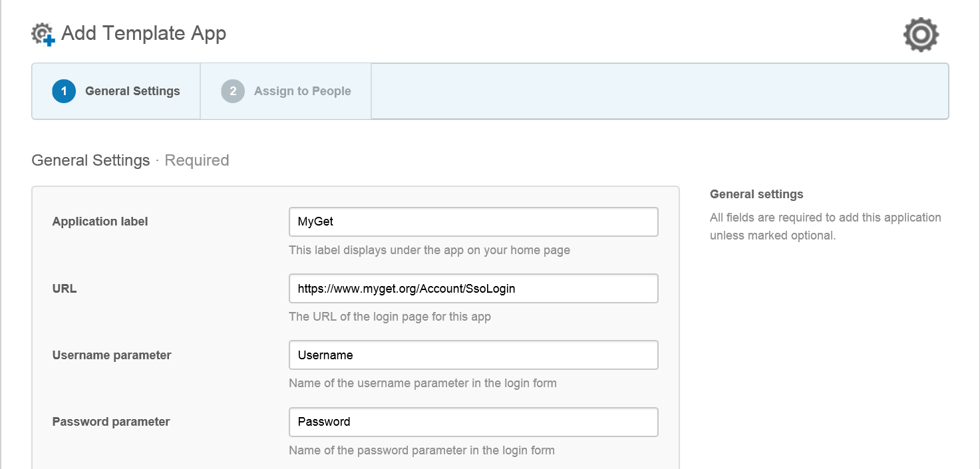Click hint 'Name of the username parameter'
980x469 pixels.
coord(422,383)
